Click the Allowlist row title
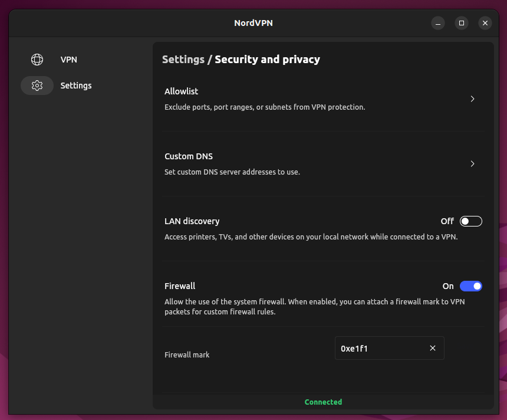The image size is (507, 420). tap(181, 91)
